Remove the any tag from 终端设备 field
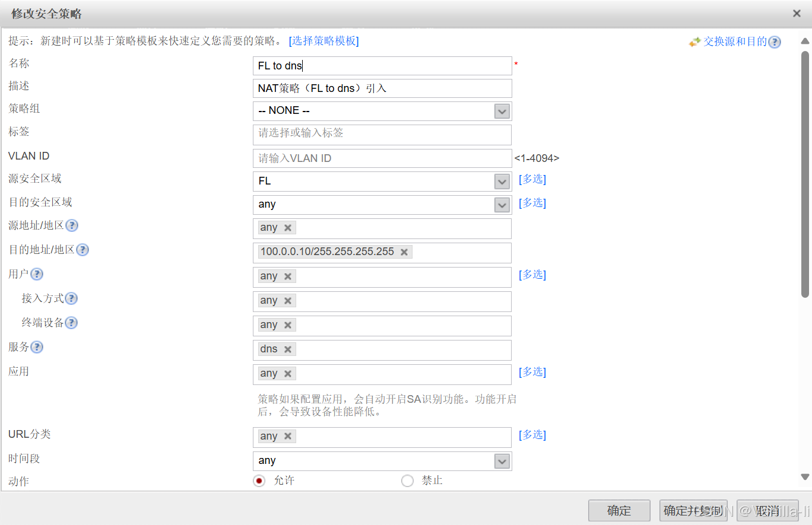This screenshot has height=525, width=812. [x=288, y=325]
